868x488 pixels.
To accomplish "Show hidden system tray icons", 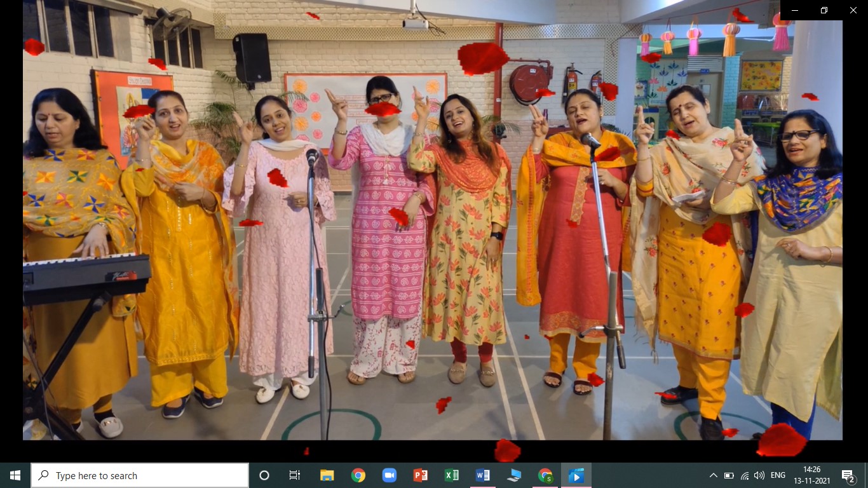I will click(x=714, y=475).
